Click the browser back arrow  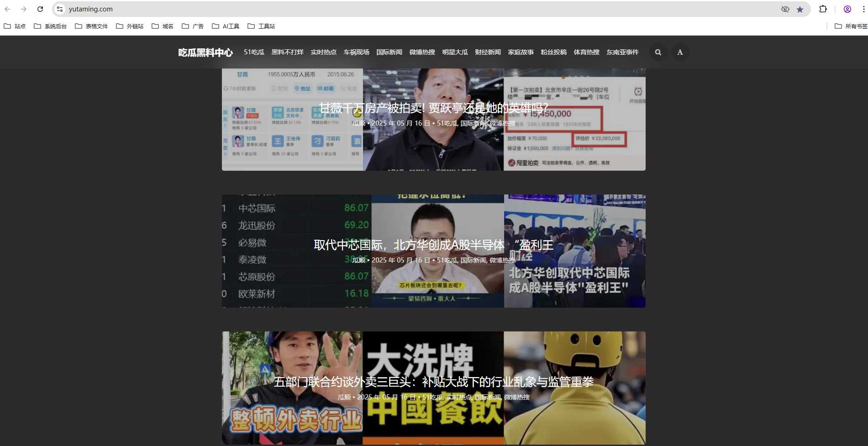click(x=7, y=9)
